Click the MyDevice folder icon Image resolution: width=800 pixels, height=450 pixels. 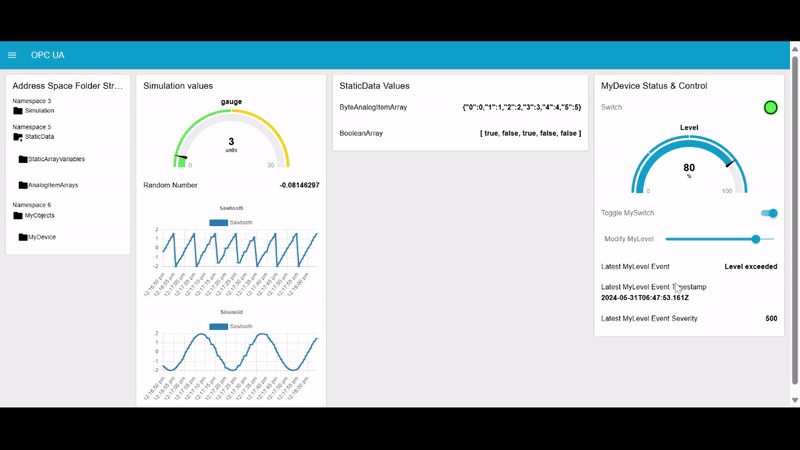(x=23, y=237)
